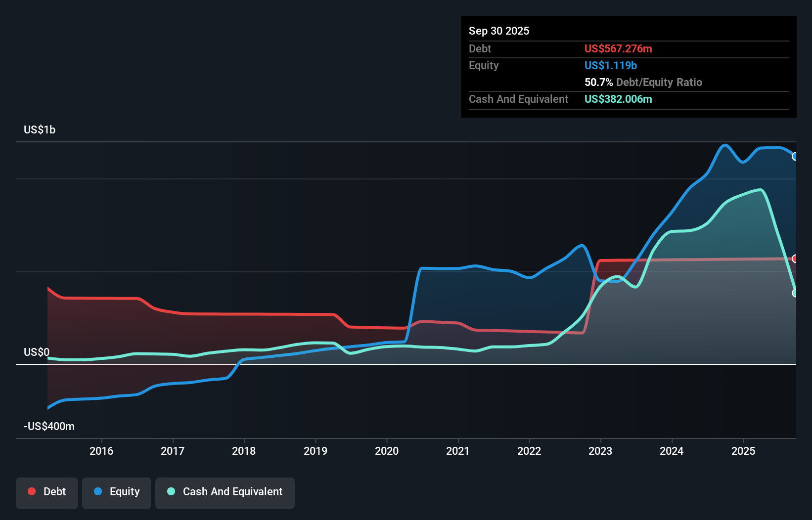Click the 2020 x-axis label
This screenshot has width=812, height=520.
(387, 451)
